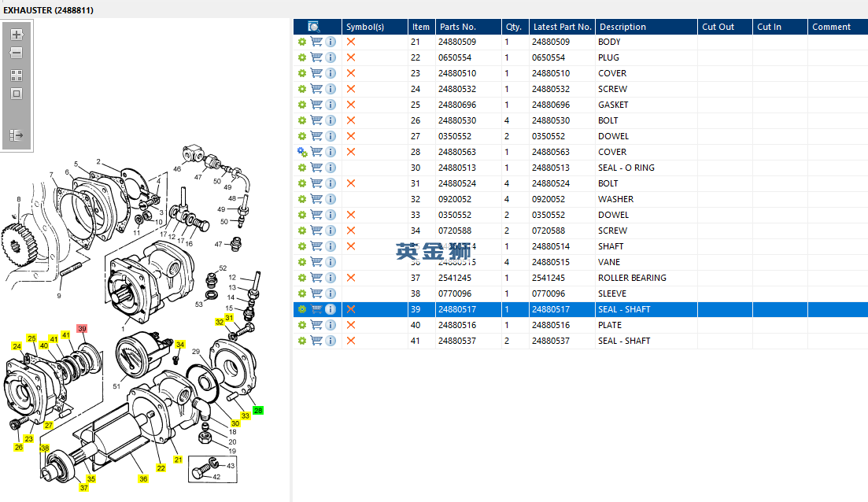Select part number 0650554 in Parts No.

(x=455, y=57)
